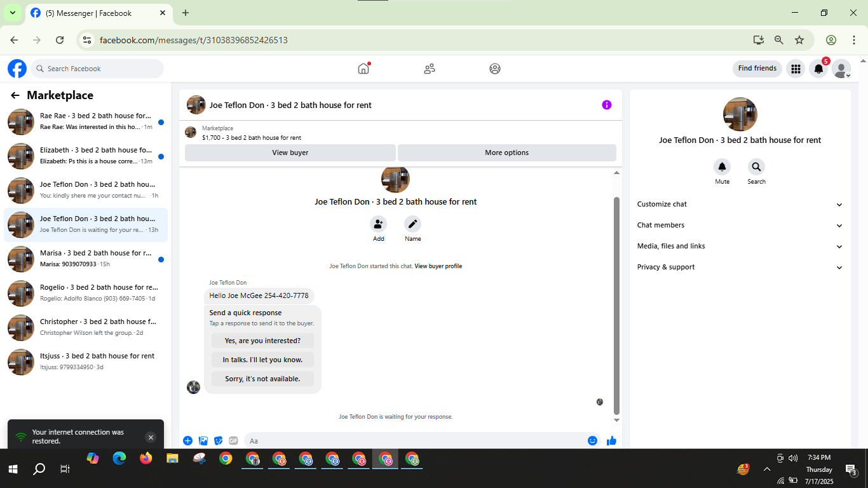868x488 pixels.
Task: Follow the View buyer profile link
Action: 438,266
